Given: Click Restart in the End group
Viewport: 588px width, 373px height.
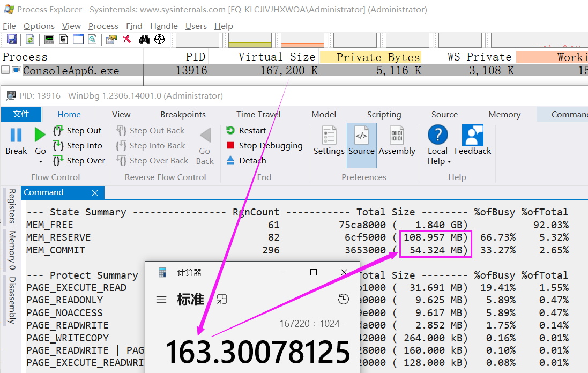Looking at the screenshot, I should coord(246,130).
